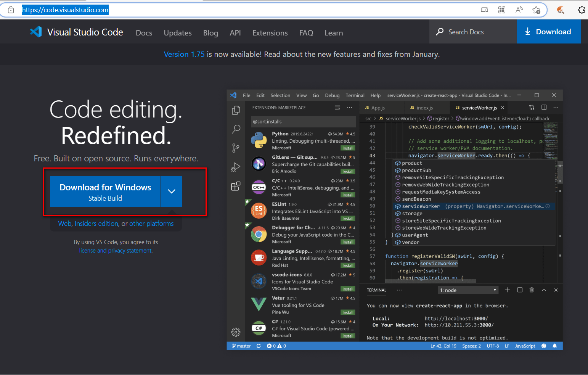Open Run and Debug icon in activity bar

tap(236, 167)
